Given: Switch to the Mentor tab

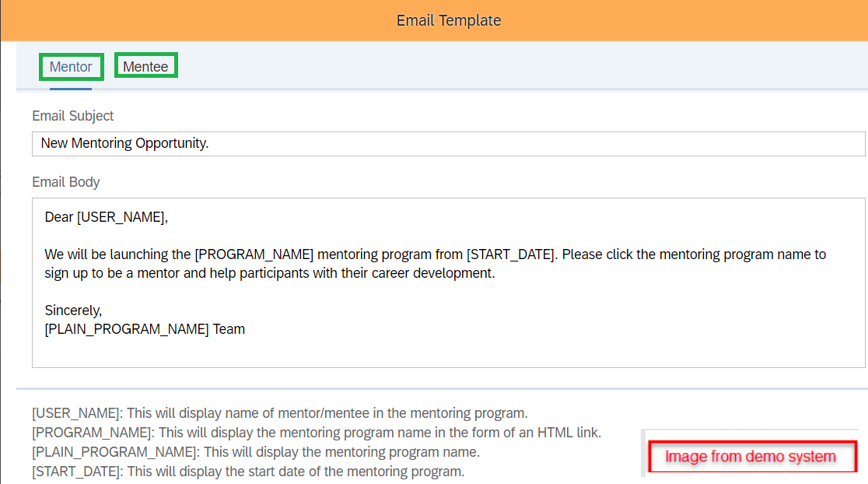Looking at the screenshot, I should (x=71, y=67).
